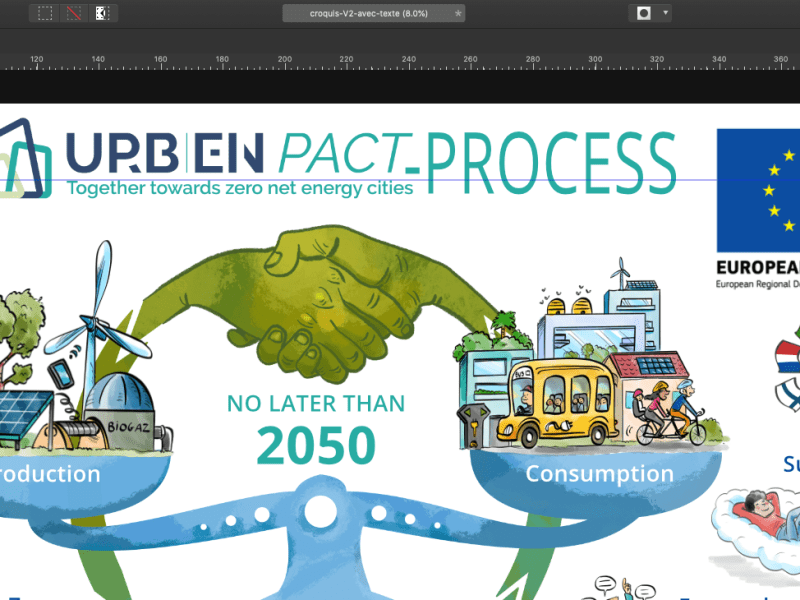Click the 2050 number on the canvas
The height and width of the screenshot is (600, 800).
[x=316, y=446]
